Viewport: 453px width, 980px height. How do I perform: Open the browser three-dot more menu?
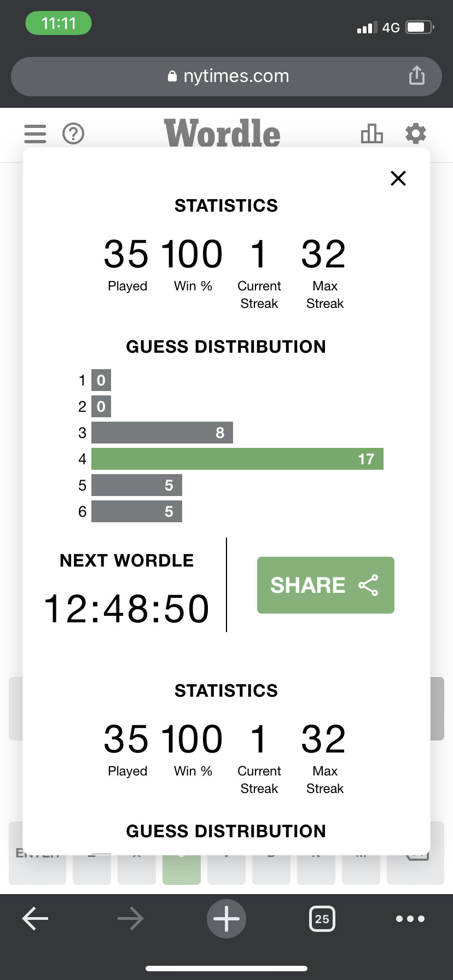coord(410,919)
